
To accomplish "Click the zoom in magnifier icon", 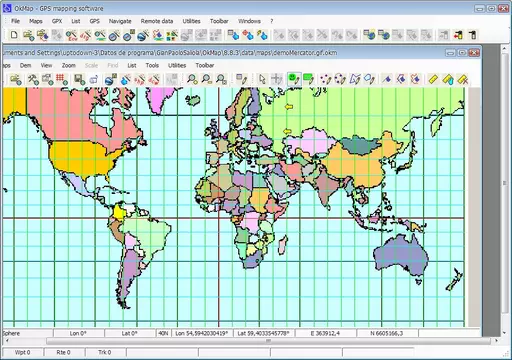I will click(x=192, y=79).
